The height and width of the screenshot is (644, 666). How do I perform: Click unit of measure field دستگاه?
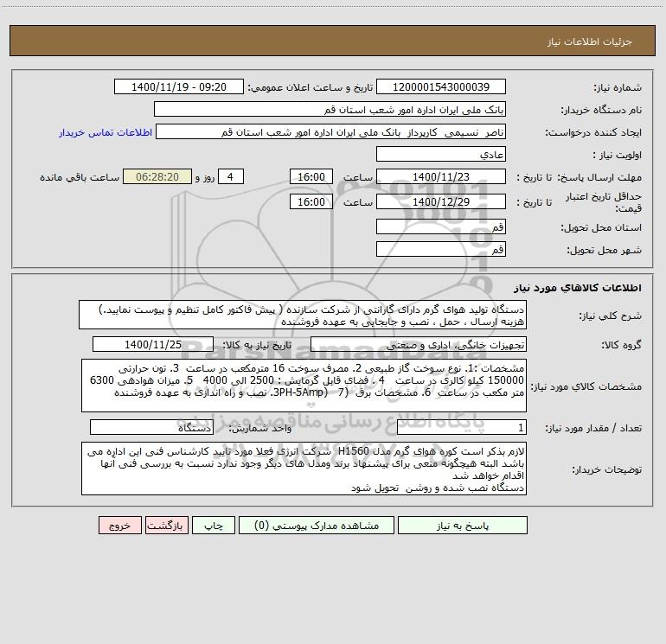tap(151, 428)
